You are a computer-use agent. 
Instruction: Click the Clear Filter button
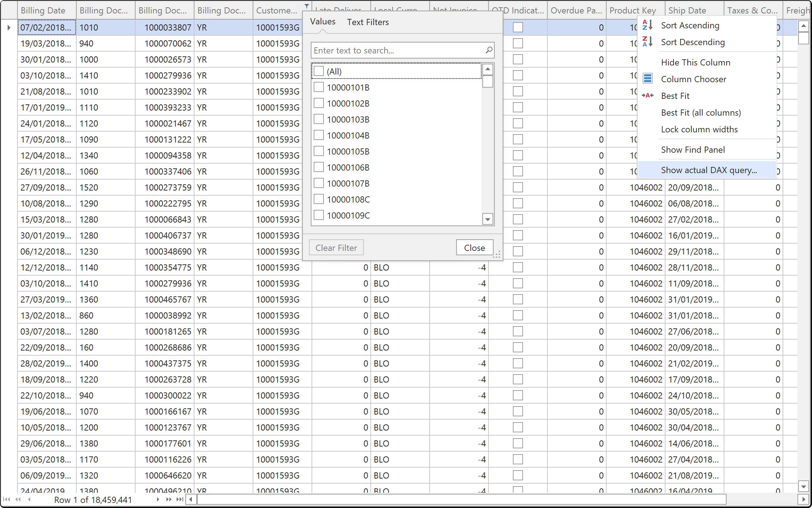pos(336,248)
